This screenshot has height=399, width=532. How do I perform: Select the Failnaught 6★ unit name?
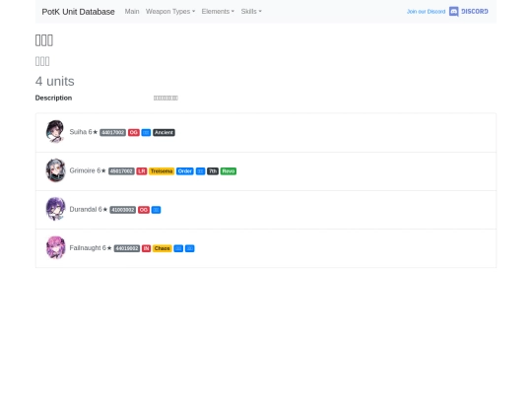pos(91,248)
